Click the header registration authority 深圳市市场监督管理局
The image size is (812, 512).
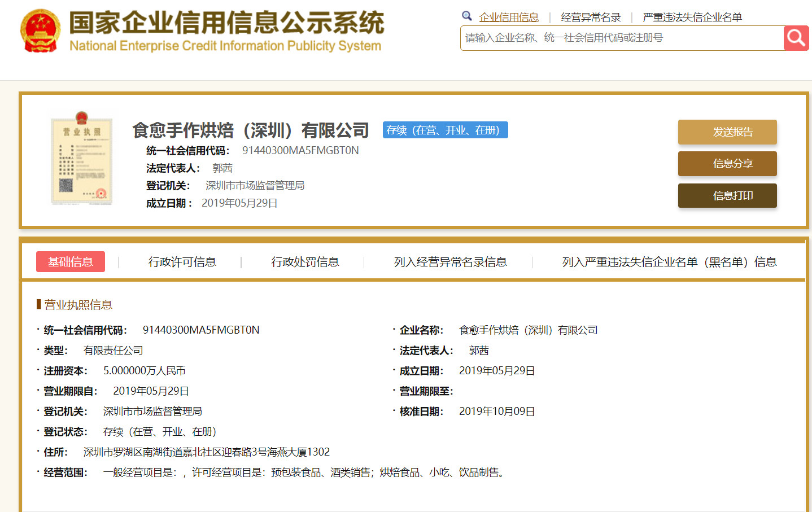[x=255, y=186]
